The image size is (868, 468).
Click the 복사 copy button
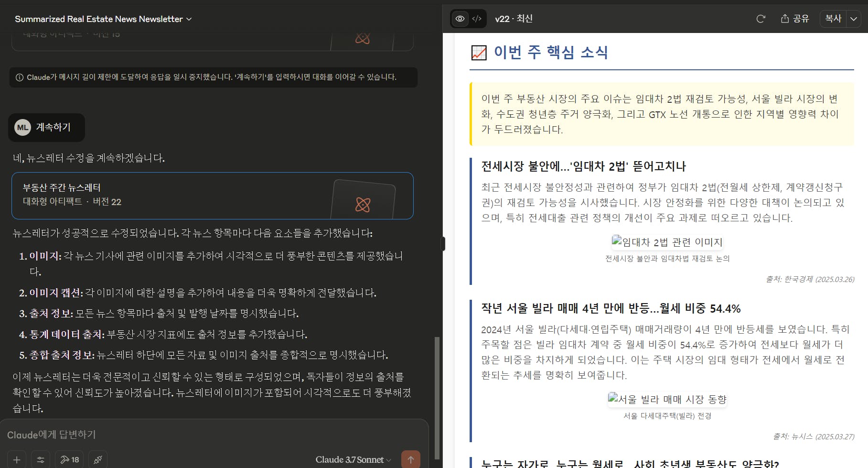point(833,19)
